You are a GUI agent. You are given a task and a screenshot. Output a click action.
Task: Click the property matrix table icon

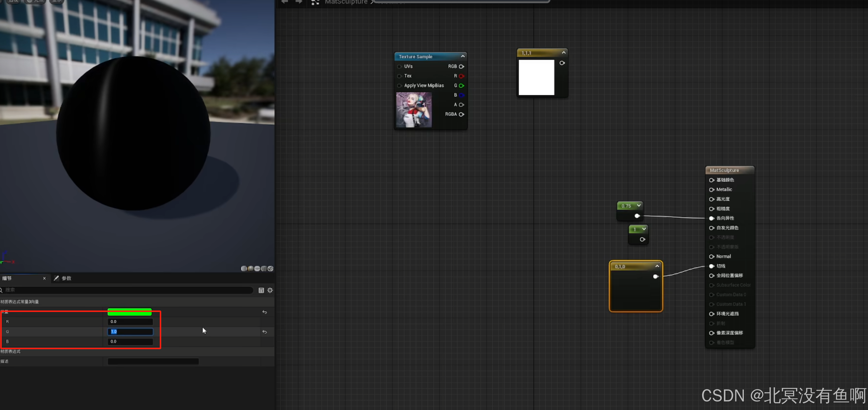pyautogui.click(x=261, y=290)
